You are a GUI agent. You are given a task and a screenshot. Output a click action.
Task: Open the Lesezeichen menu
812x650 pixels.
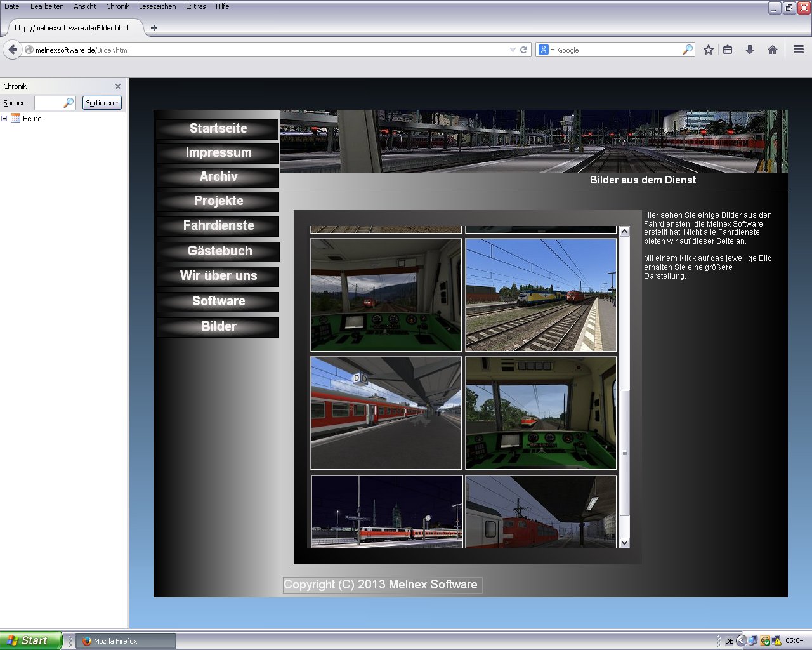tap(158, 6)
